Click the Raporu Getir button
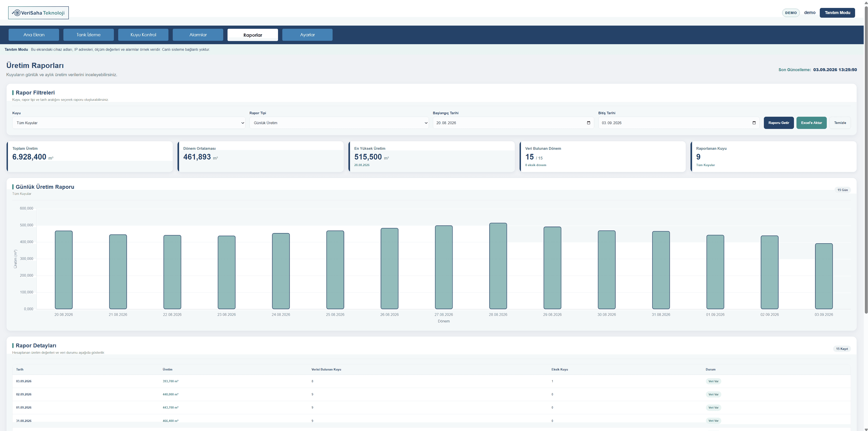The image size is (868, 431). pos(779,123)
